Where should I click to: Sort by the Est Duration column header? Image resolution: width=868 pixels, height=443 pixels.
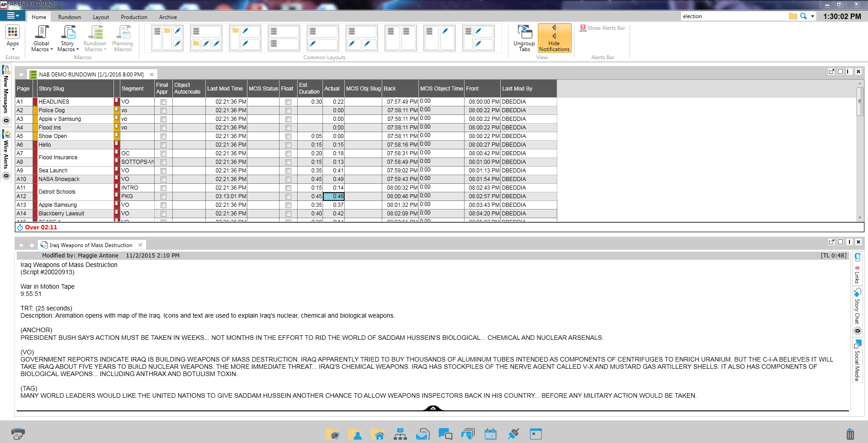pos(310,89)
